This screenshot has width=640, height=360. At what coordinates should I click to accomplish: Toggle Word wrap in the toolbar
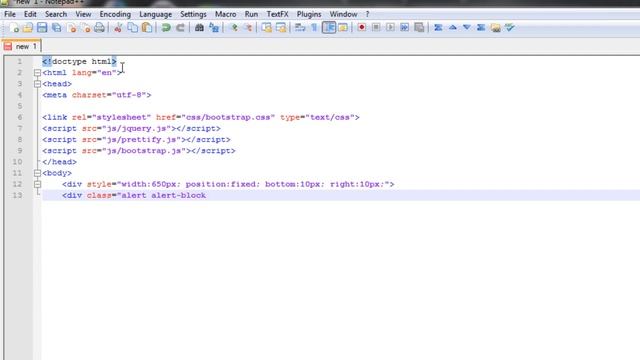point(300,28)
